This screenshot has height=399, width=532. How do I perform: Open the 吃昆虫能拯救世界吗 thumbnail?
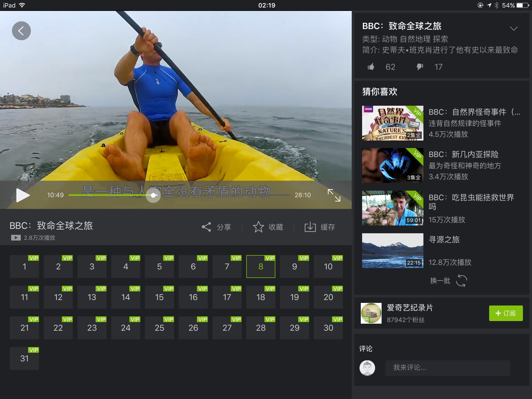click(393, 208)
